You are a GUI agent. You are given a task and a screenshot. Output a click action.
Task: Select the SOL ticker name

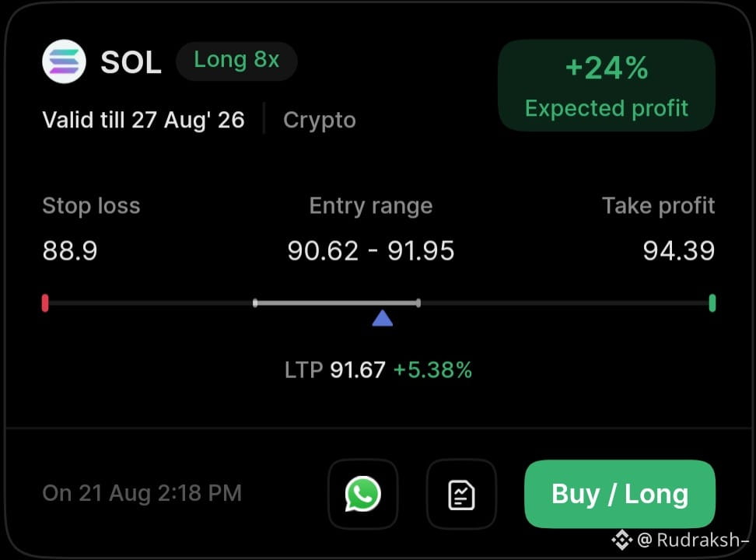point(131,63)
